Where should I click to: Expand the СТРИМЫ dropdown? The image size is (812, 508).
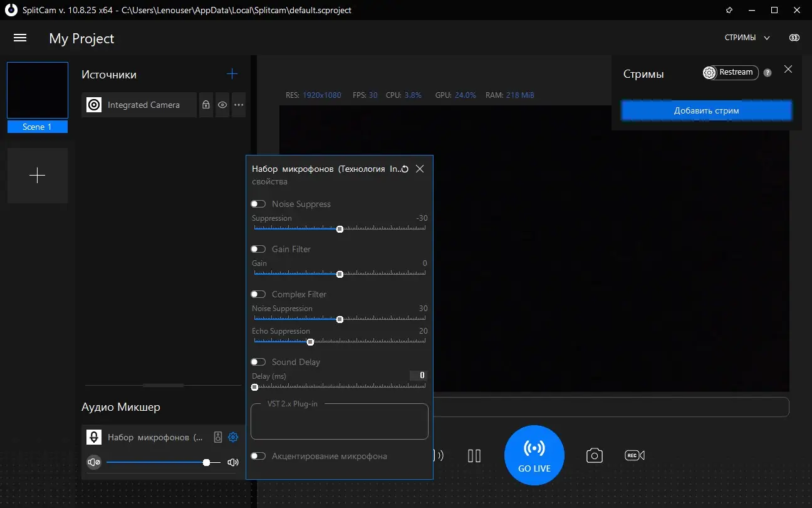(747, 38)
